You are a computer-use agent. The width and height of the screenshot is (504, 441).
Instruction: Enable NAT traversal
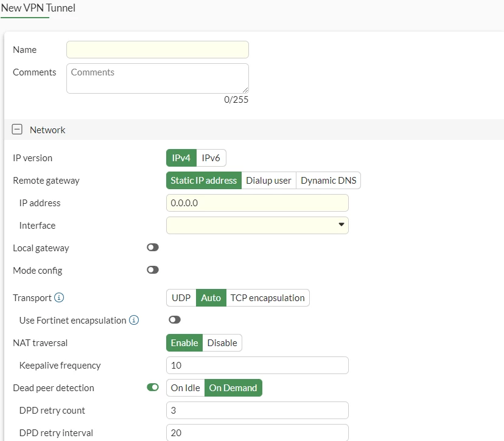[184, 342]
